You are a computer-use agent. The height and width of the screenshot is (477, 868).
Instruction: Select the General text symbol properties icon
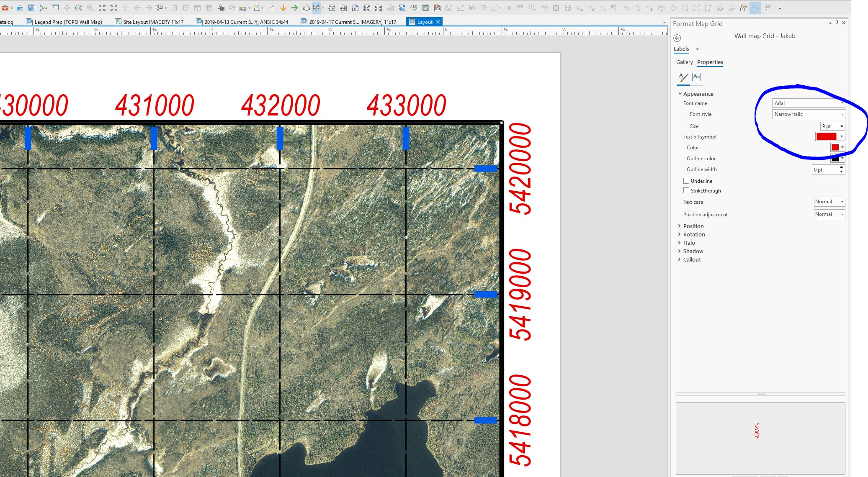[696, 77]
